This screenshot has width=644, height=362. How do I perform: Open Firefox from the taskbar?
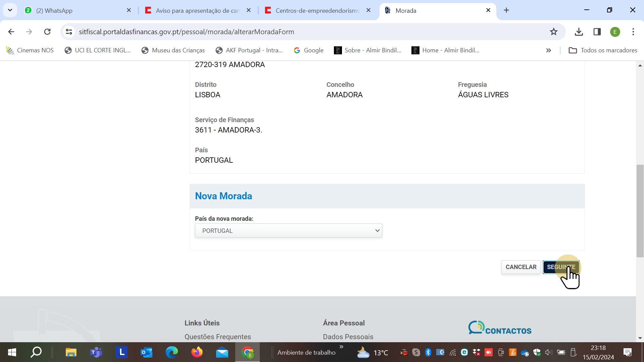[197, 352]
